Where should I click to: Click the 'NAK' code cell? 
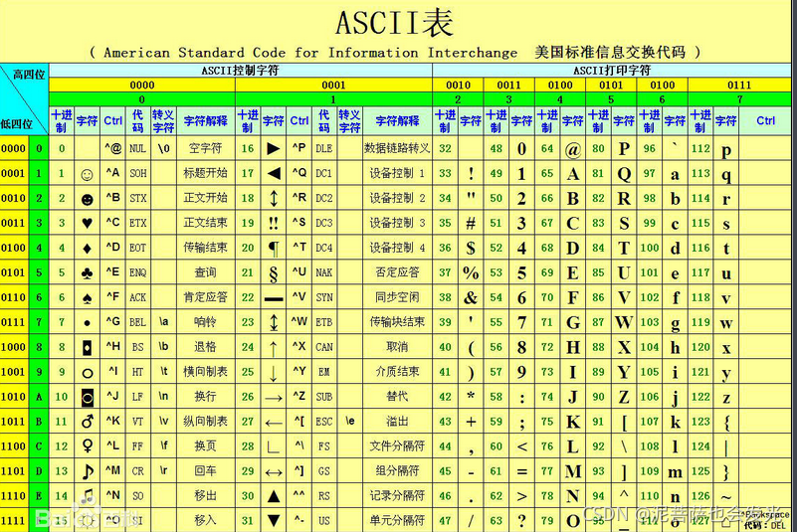click(323, 272)
